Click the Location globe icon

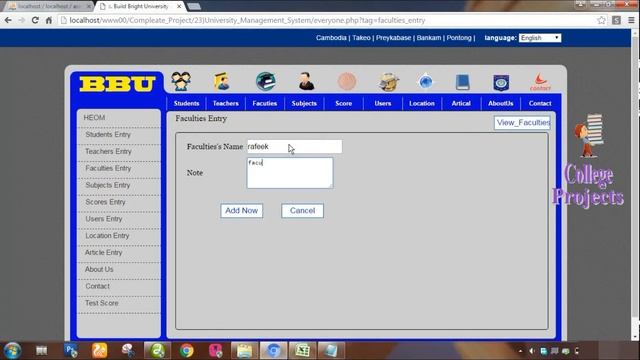coord(425,81)
